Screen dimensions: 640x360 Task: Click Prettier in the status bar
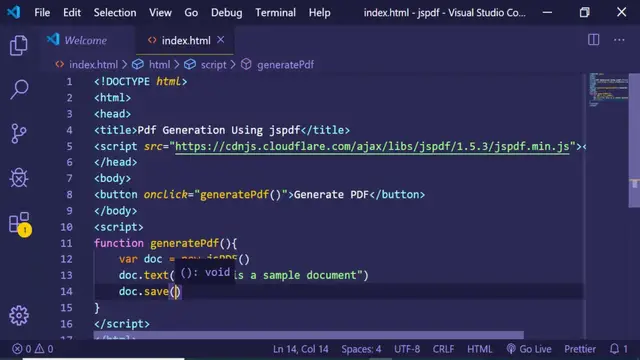coord(580,349)
